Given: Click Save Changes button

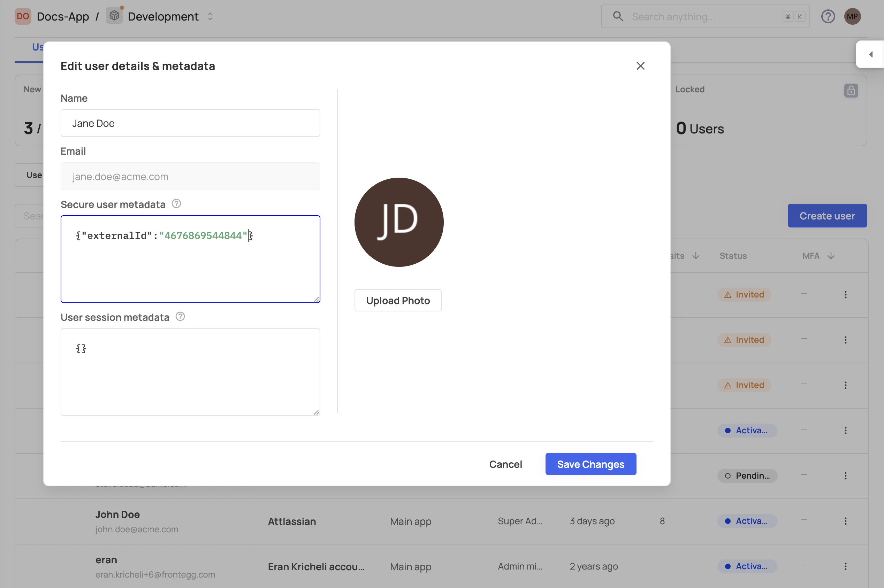Looking at the screenshot, I should [590, 464].
